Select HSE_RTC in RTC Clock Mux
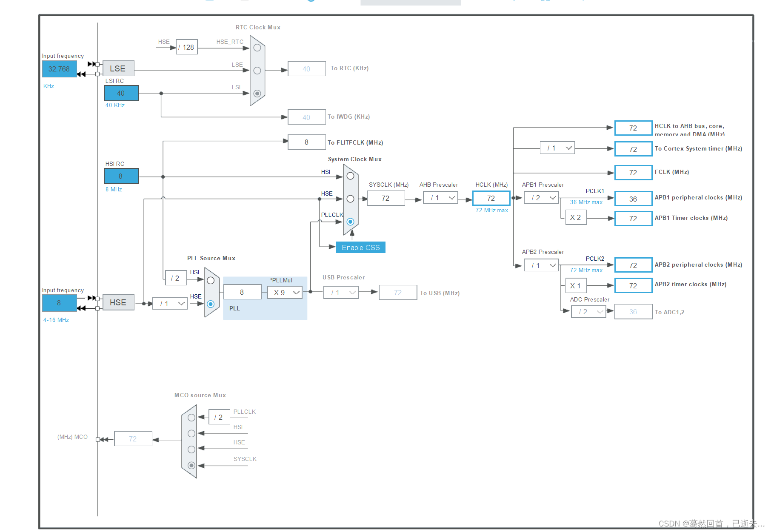The image size is (771, 532). [257, 48]
